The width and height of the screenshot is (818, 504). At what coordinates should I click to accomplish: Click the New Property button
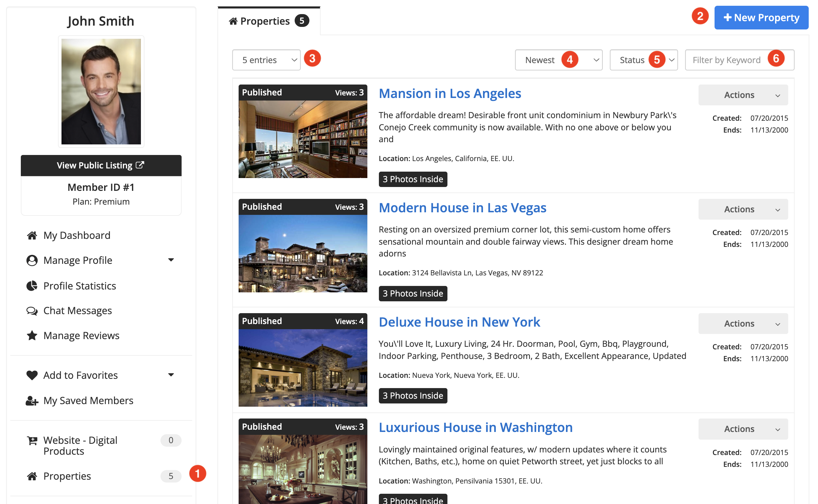(761, 18)
